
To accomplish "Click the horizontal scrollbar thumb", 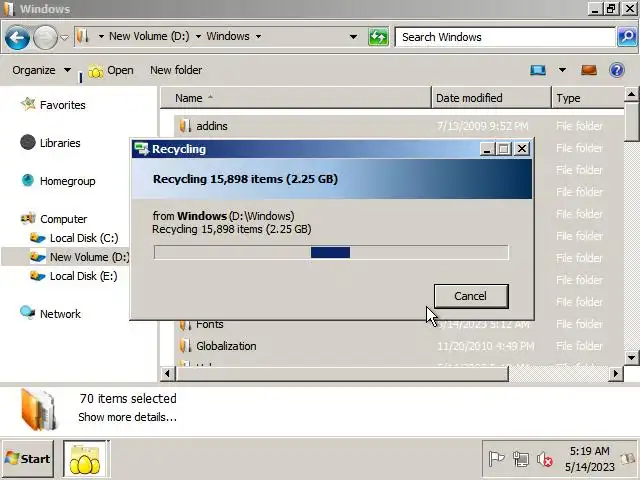I will [x=342, y=373].
